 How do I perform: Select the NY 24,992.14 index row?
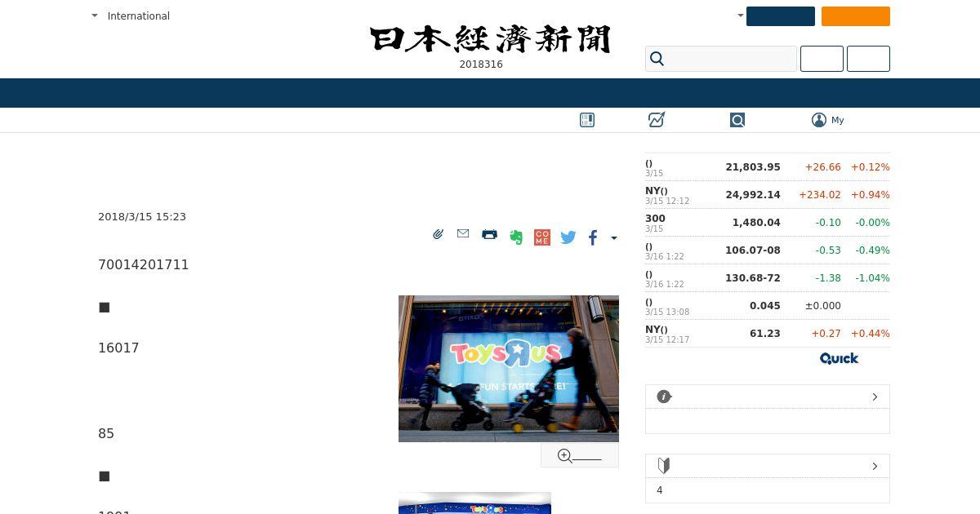point(768,195)
